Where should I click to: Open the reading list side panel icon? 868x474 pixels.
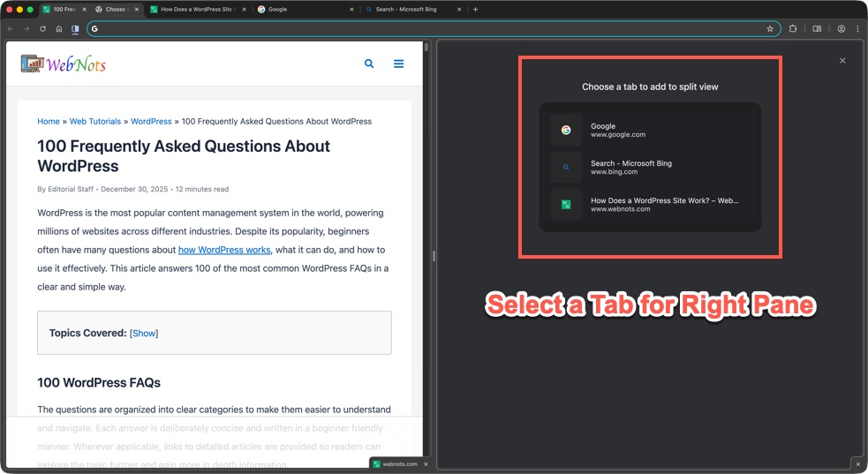817,29
